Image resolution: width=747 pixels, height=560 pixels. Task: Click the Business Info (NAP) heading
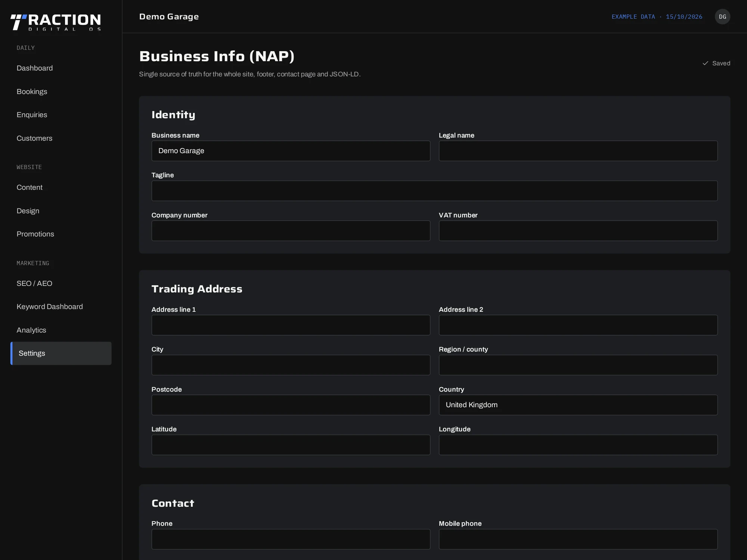217,56
